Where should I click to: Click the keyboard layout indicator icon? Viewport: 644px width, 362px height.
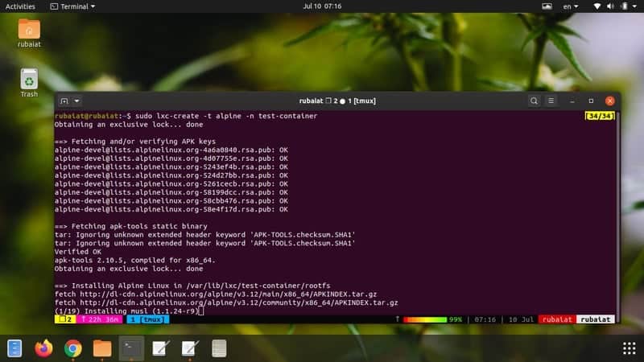[x=547, y=6]
